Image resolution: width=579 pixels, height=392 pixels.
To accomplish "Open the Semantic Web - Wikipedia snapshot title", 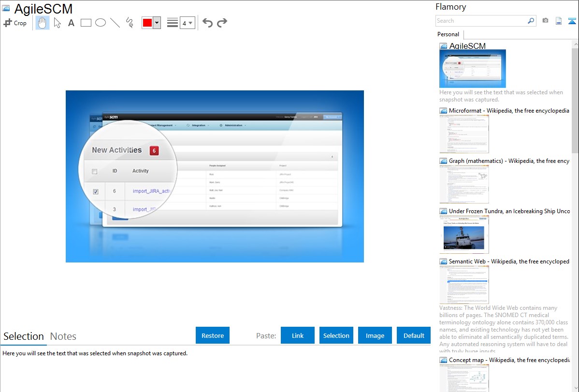I will coord(509,261).
